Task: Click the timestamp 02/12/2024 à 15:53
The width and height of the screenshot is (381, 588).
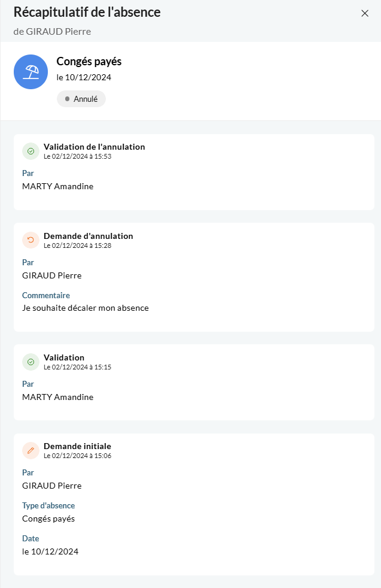Action: [x=81, y=156]
